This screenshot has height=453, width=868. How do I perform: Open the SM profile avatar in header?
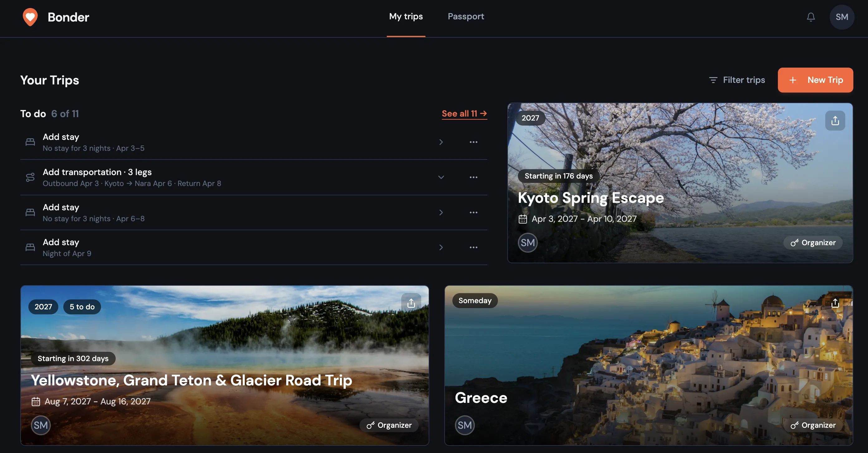pos(842,17)
